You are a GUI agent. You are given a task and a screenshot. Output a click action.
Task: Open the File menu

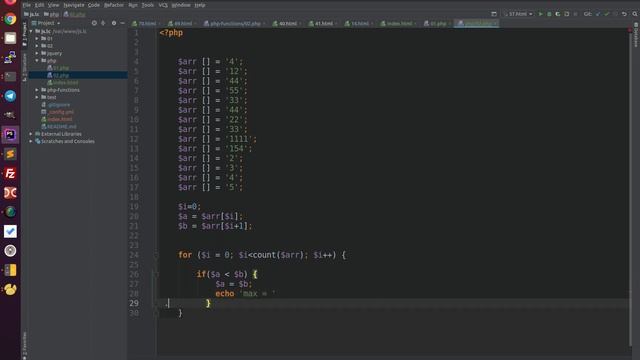tap(27, 5)
